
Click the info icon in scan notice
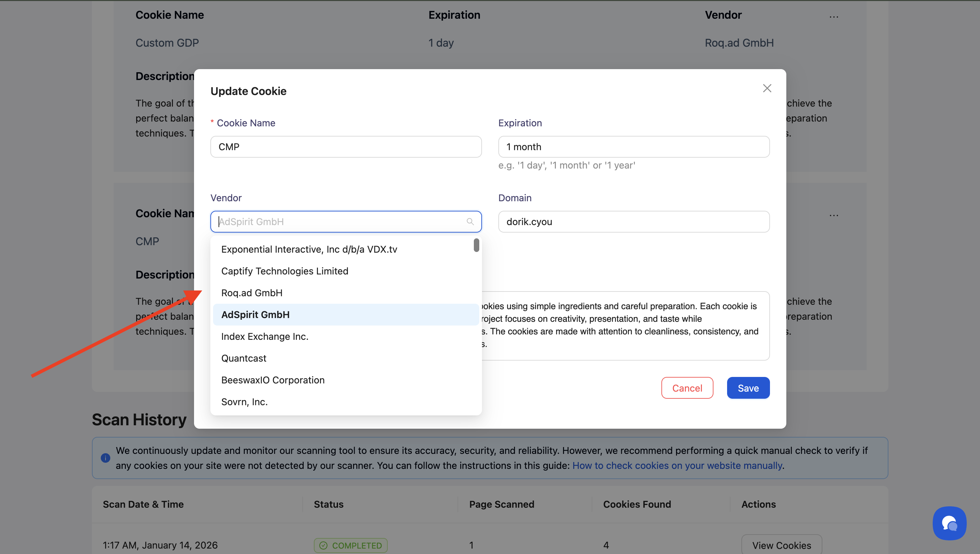pos(106,458)
